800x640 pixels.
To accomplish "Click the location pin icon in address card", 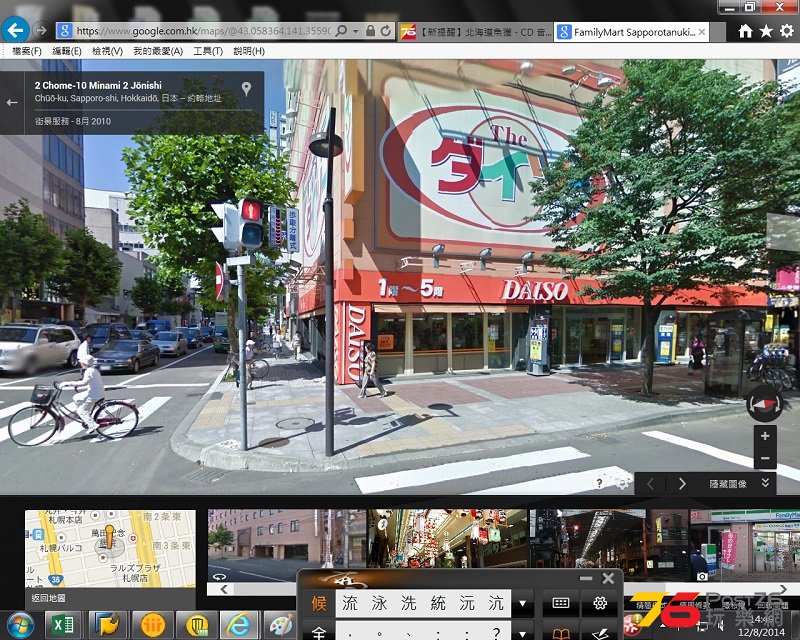I will pyautogui.click(x=246, y=89).
